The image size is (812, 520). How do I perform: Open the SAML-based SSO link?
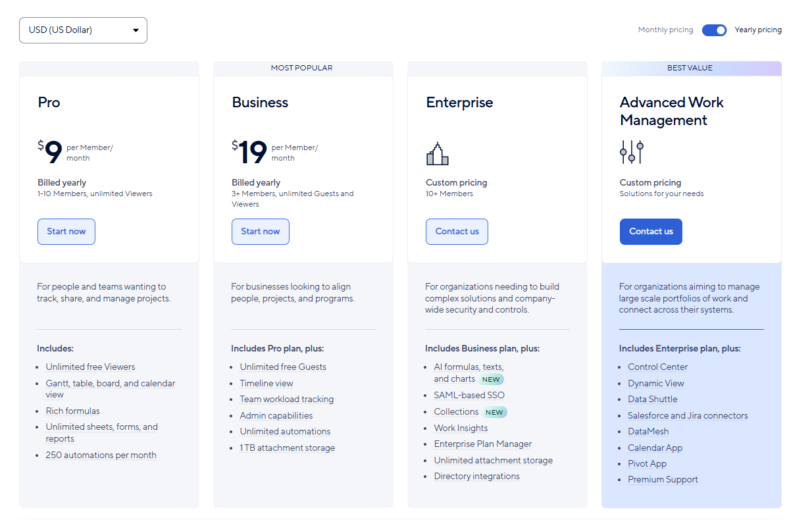click(469, 395)
